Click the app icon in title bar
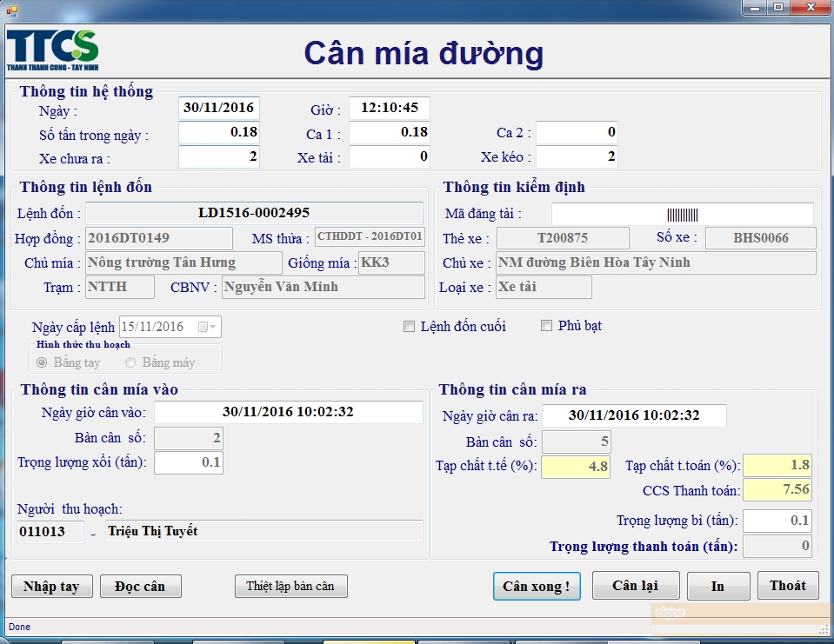This screenshot has width=834, height=644. (x=11, y=9)
